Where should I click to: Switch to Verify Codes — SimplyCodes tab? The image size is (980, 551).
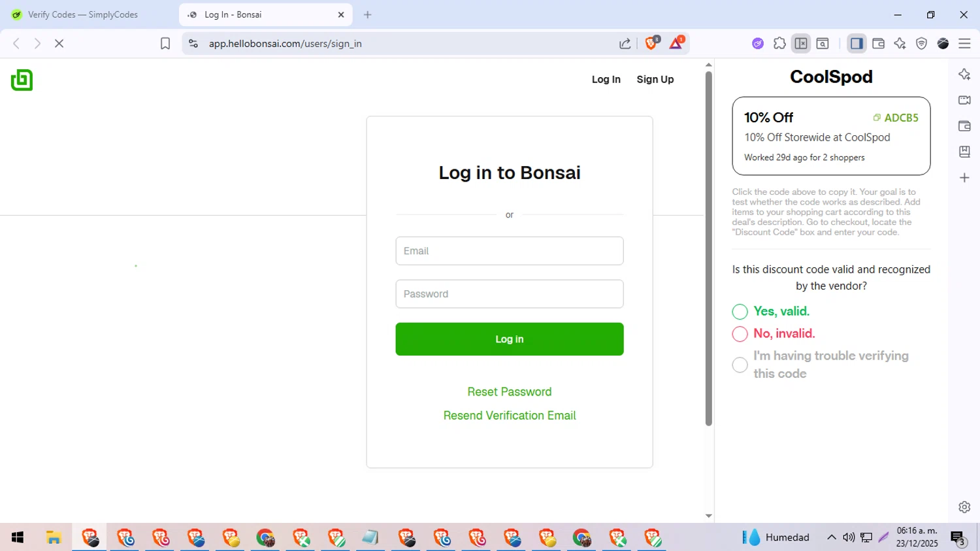point(83,14)
